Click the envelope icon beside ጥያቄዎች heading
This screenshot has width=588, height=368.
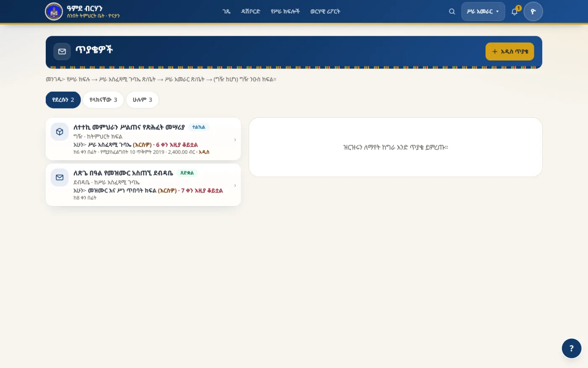62,51
